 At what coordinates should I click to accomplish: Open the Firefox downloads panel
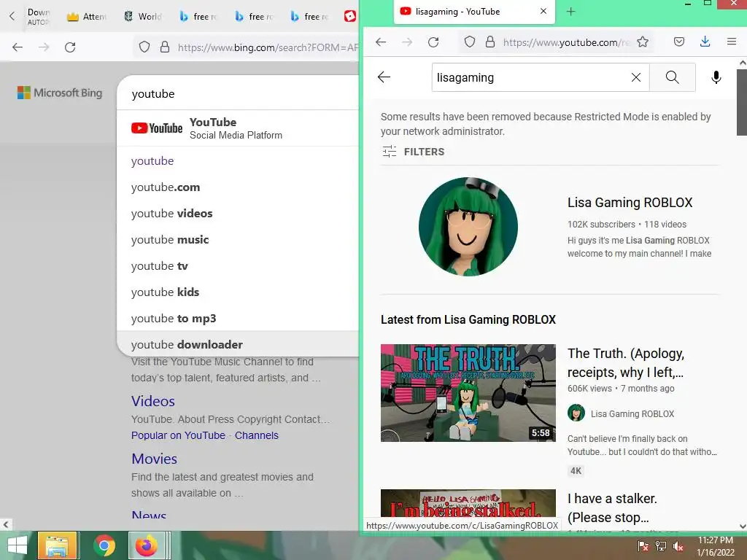tap(705, 42)
